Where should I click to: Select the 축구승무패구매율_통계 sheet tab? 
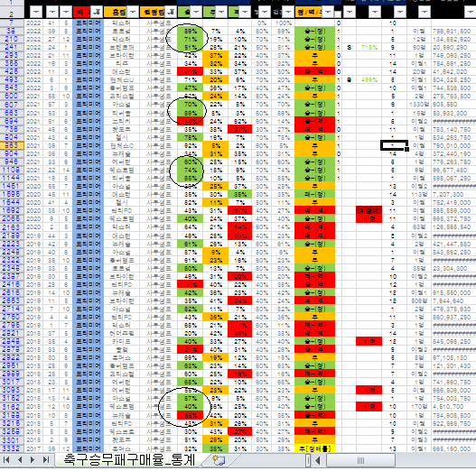tap(129, 460)
